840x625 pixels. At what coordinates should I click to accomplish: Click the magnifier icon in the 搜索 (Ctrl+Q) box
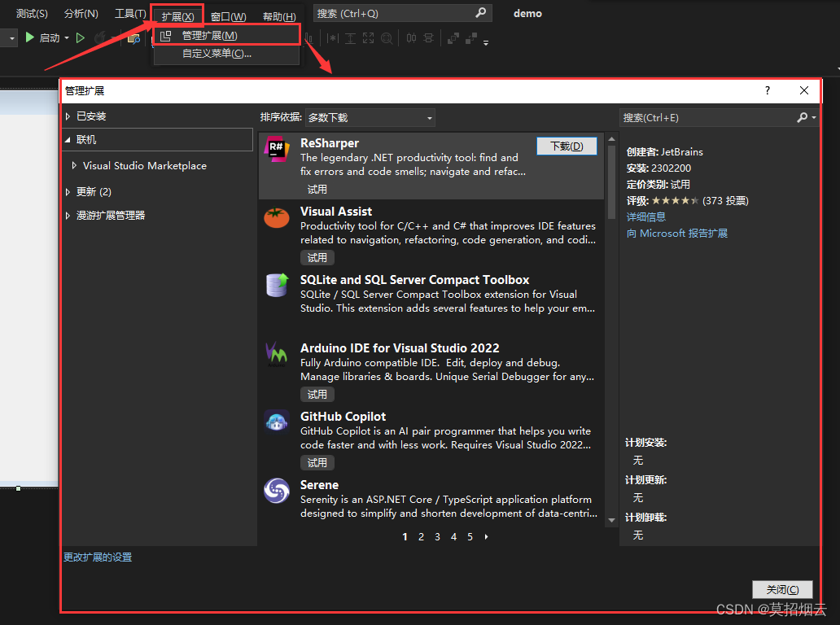coord(480,13)
